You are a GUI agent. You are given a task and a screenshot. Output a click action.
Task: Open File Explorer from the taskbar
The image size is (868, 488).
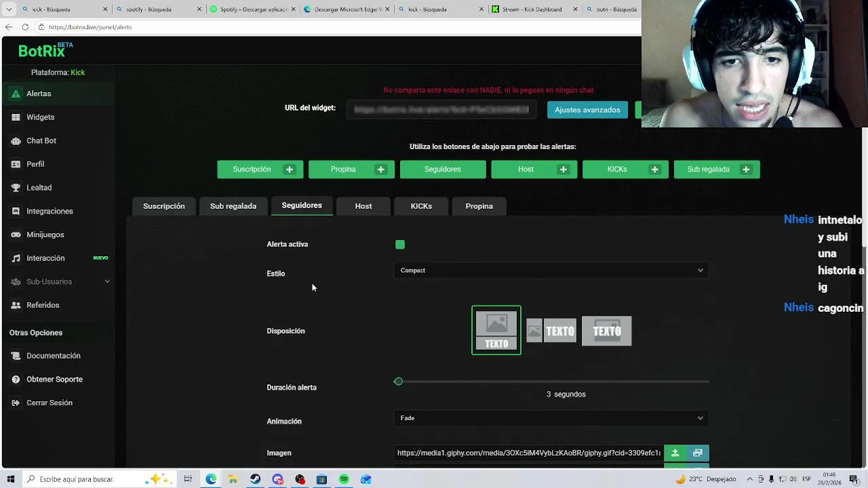coord(233,479)
